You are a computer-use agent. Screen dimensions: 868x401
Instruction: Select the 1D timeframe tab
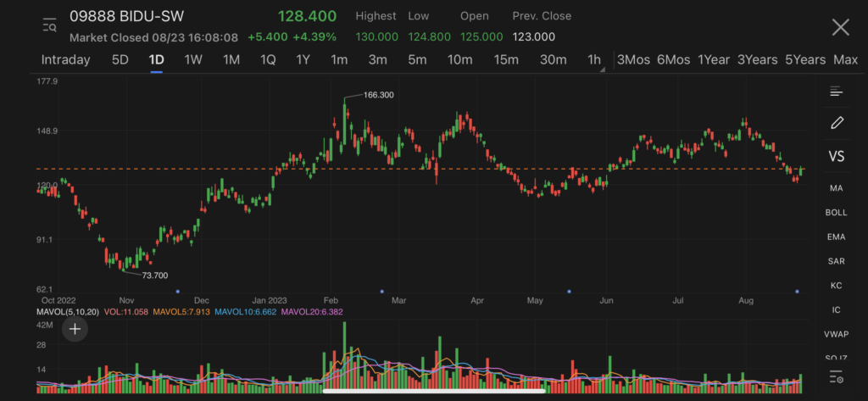click(x=156, y=60)
